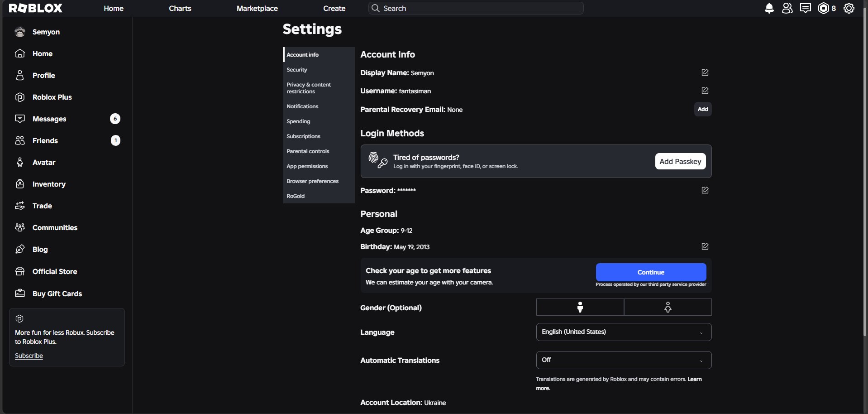Open Marketplace in top navigation
868x414 pixels.
[x=257, y=8]
